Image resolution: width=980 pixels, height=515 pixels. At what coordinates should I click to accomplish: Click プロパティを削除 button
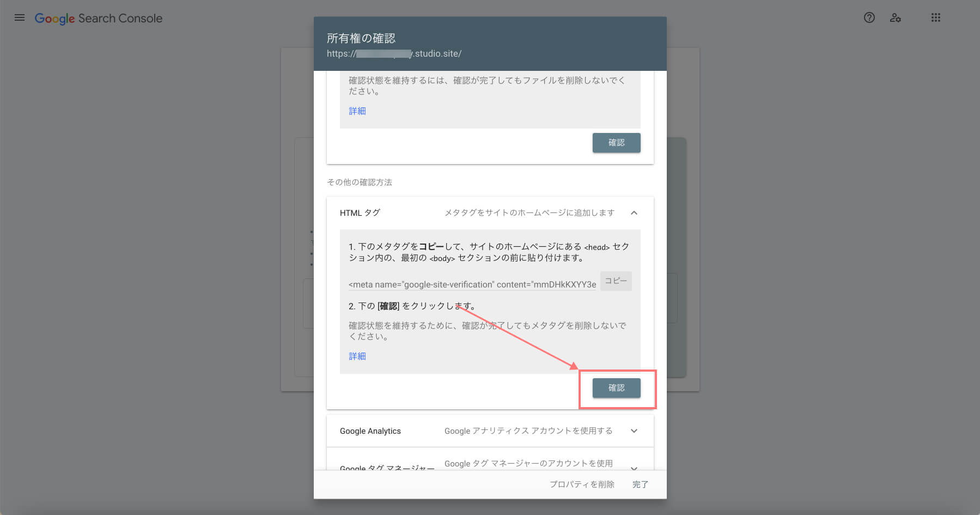click(582, 484)
